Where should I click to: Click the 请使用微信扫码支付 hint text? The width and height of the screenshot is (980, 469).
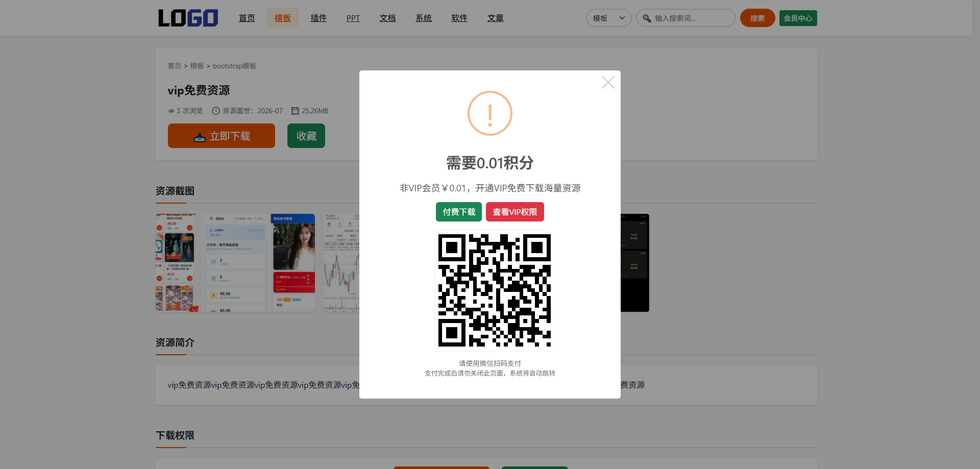[x=490, y=363]
